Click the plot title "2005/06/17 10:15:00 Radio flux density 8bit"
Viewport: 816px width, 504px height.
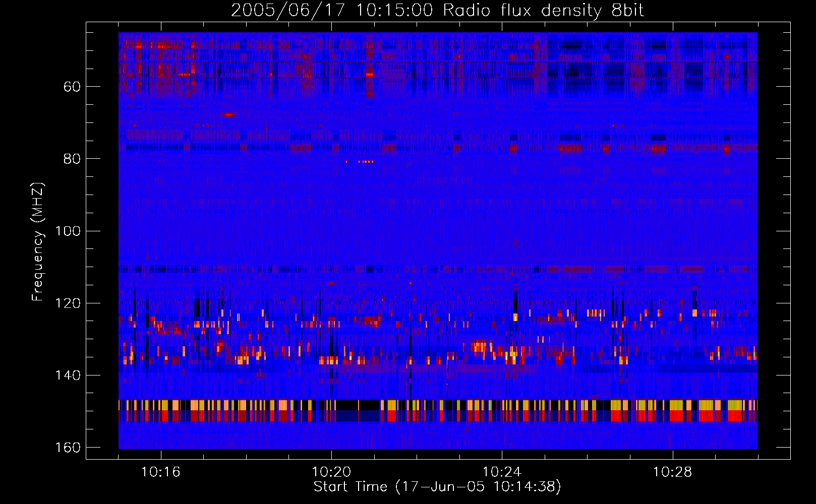tap(437, 11)
